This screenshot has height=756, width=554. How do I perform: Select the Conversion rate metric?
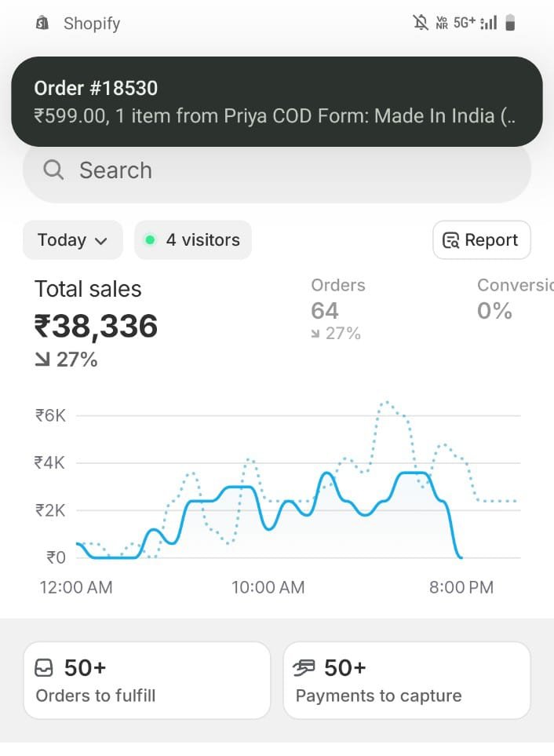point(514,300)
